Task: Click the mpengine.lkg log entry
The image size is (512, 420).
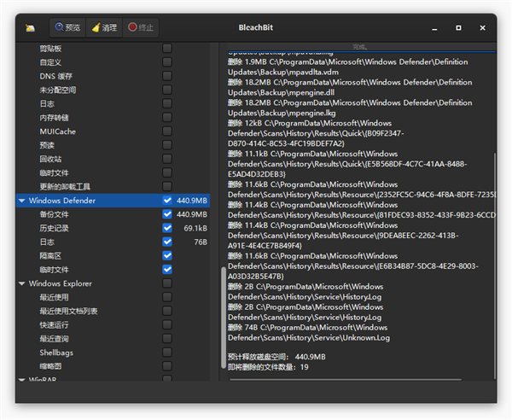Action: (x=350, y=108)
